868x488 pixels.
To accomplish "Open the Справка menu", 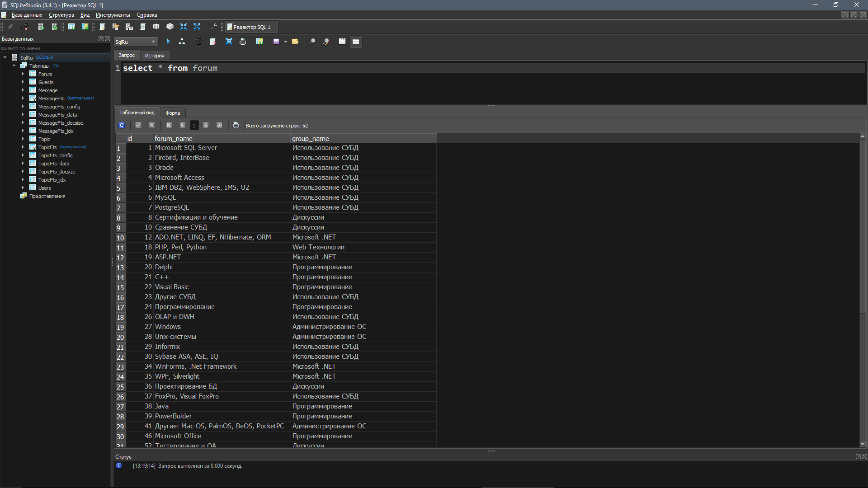I will 147,15.
